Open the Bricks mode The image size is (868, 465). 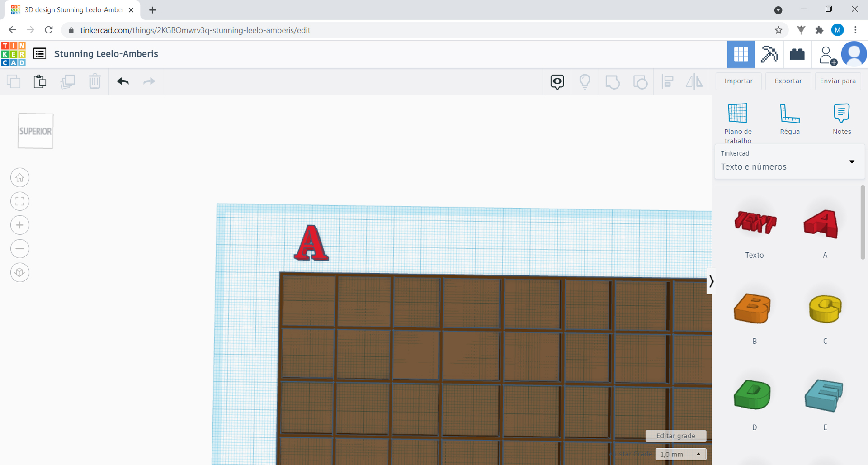pos(797,54)
